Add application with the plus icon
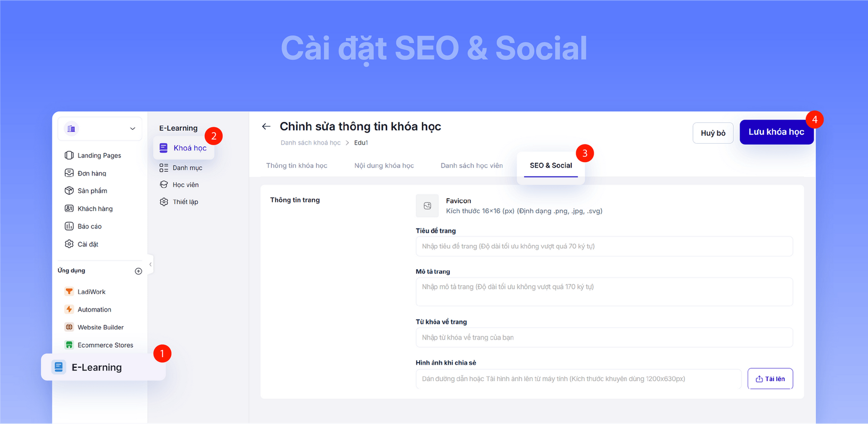This screenshot has width=868, height=424. click(x=138, y=271)
